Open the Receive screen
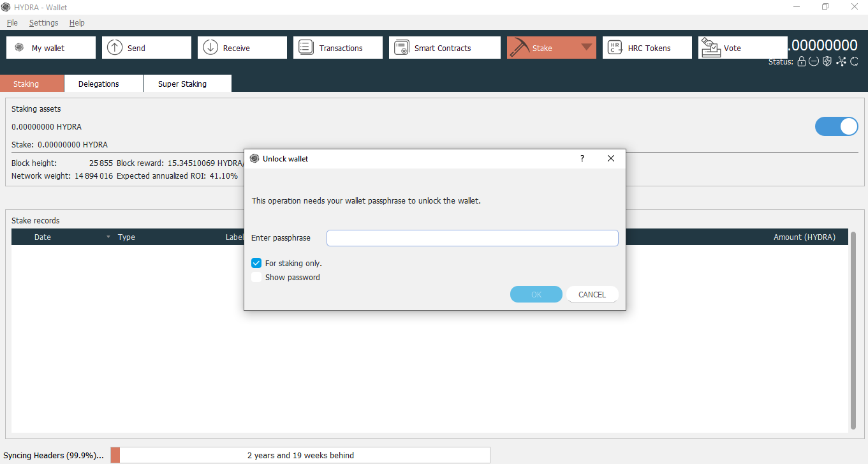The image size is (868, 464). pyautogui.click(x=242, y=47)
